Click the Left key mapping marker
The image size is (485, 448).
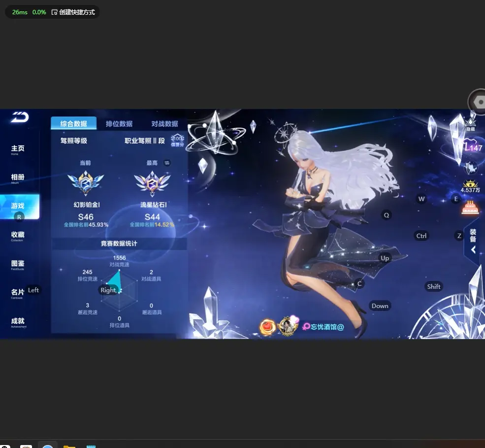[x=33, y=290]
